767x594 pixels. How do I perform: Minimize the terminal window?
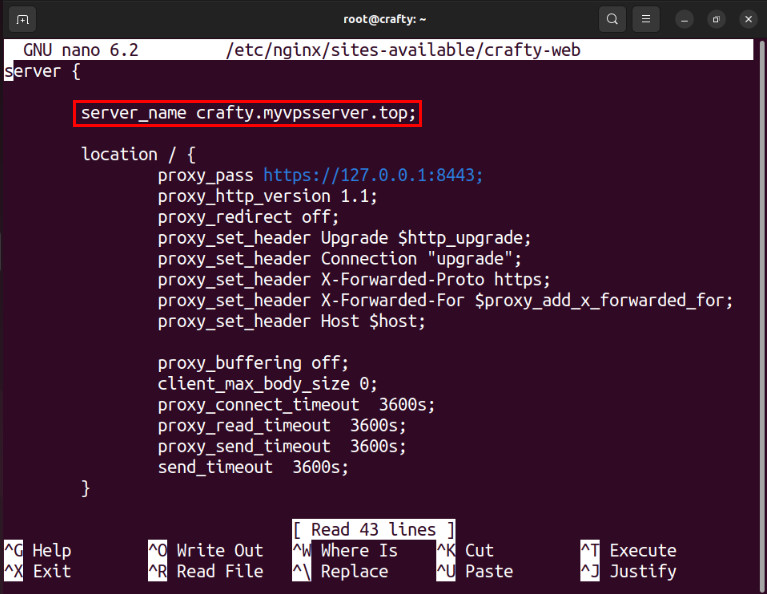pos(684,20)
